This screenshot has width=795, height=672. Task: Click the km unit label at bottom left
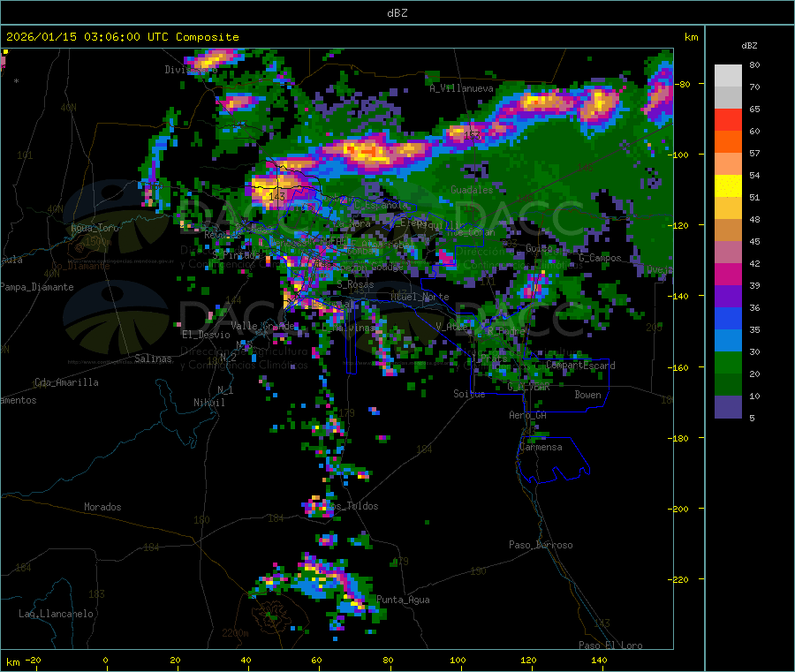(x=12, y=662)
